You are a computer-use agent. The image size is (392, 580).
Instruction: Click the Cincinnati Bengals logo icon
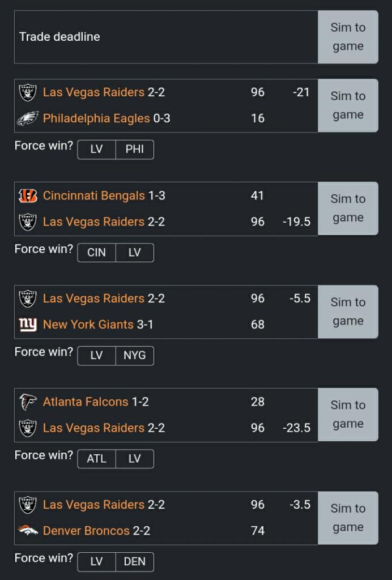(x=28, y=195)
